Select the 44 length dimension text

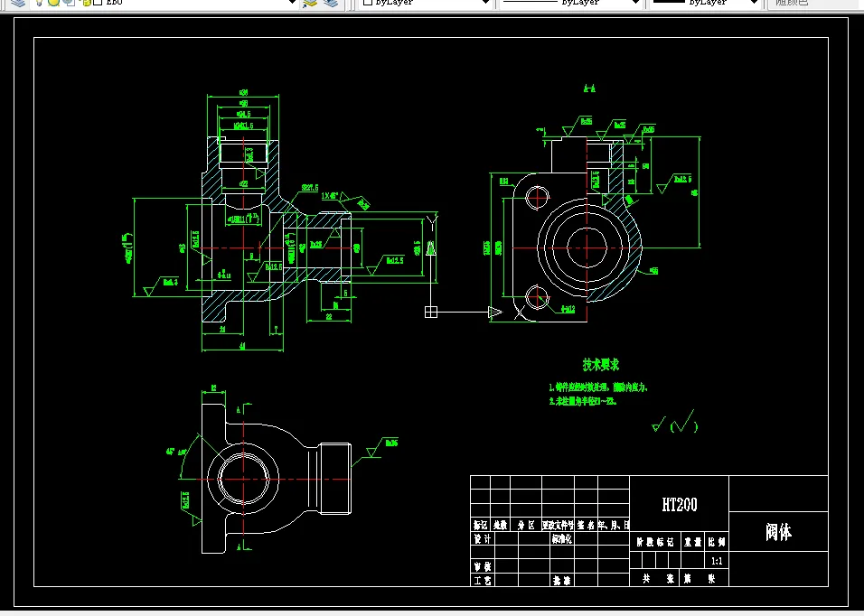[242, 346]
